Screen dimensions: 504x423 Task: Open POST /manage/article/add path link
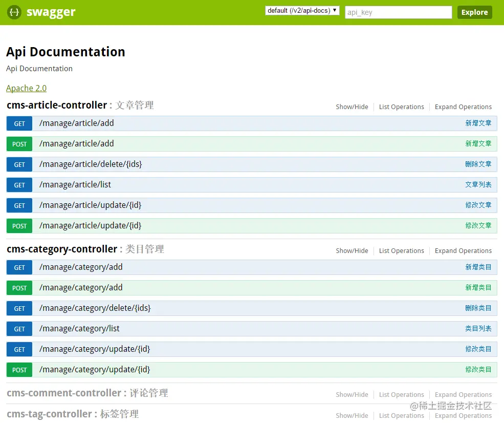(x=77, y=143)
